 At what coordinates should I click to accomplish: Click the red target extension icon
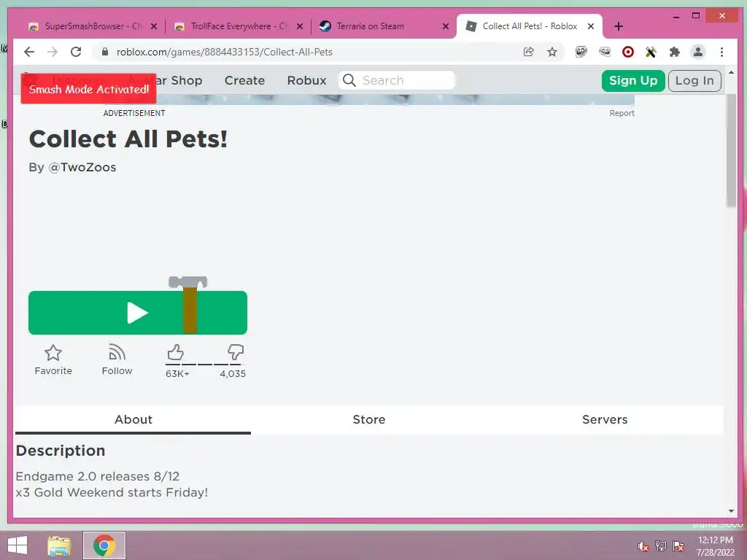pyautogui.click(x=628, y=52)
